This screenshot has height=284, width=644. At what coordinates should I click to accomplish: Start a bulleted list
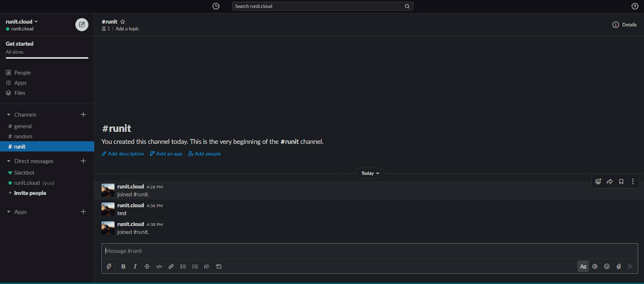click(x=195, y=266)
